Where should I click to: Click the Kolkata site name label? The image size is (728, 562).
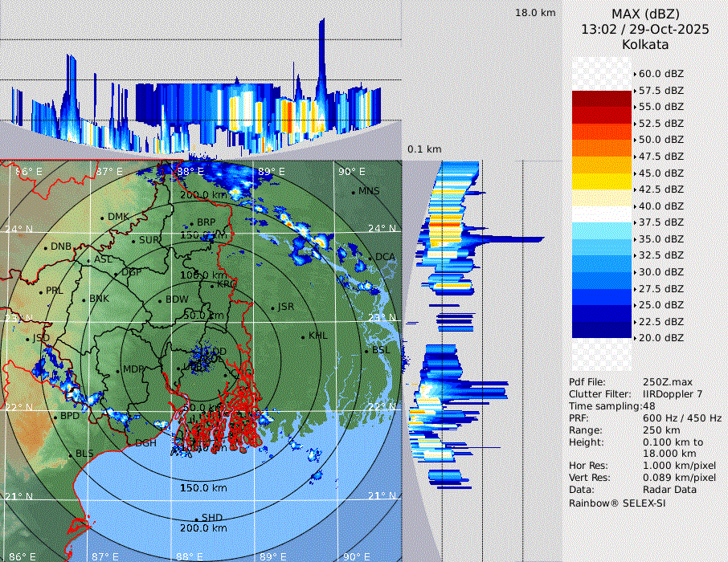tap(644, 44)
